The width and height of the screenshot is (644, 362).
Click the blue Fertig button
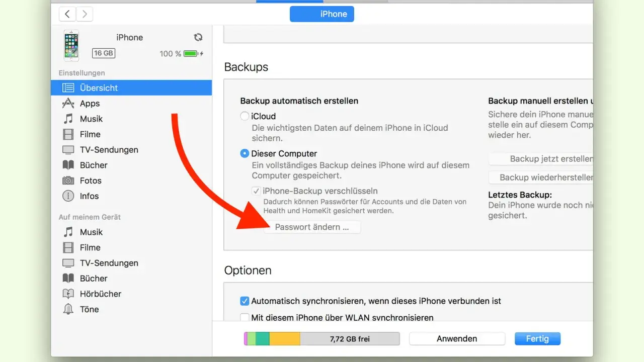pyautogui.click(x=537, y=339)
